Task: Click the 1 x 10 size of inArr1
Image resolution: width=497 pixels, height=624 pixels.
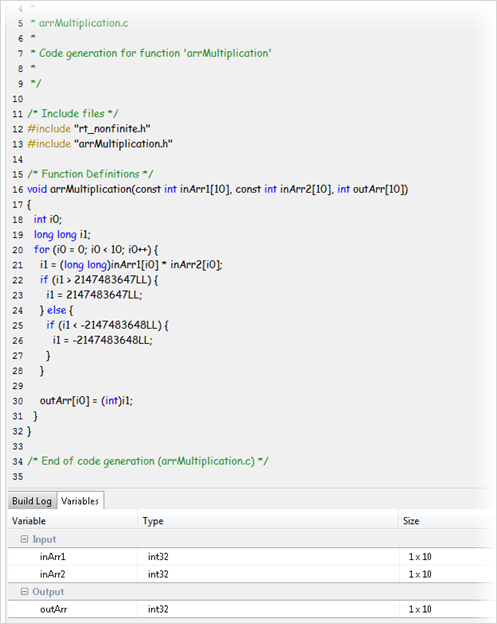Action: coord(420,556)
